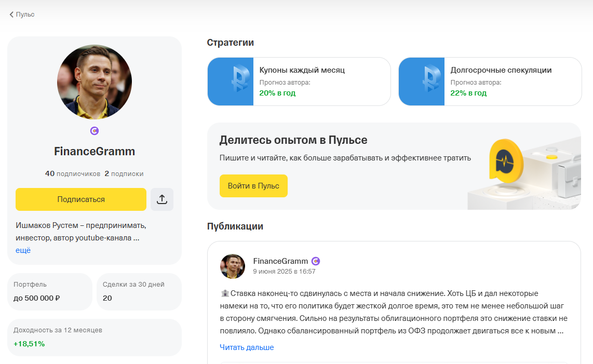Open the small avatar in the publication

click(x=233, y=266)
